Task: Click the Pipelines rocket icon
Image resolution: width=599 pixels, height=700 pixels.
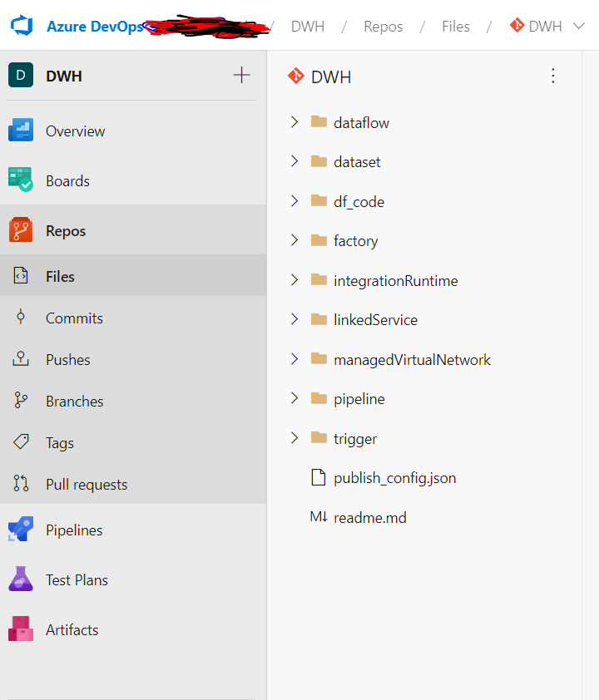Action: (x=21, y=529)
